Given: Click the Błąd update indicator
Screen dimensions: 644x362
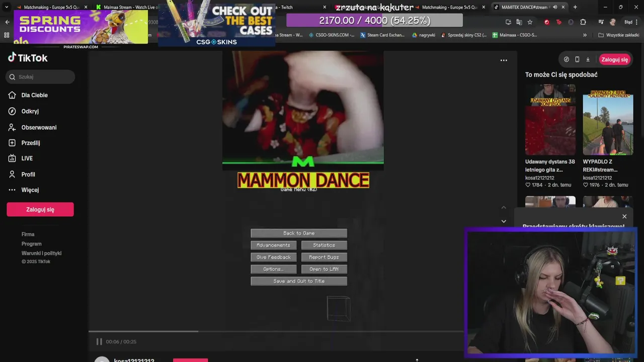Looking at the screenshot, I should [631, 22].
